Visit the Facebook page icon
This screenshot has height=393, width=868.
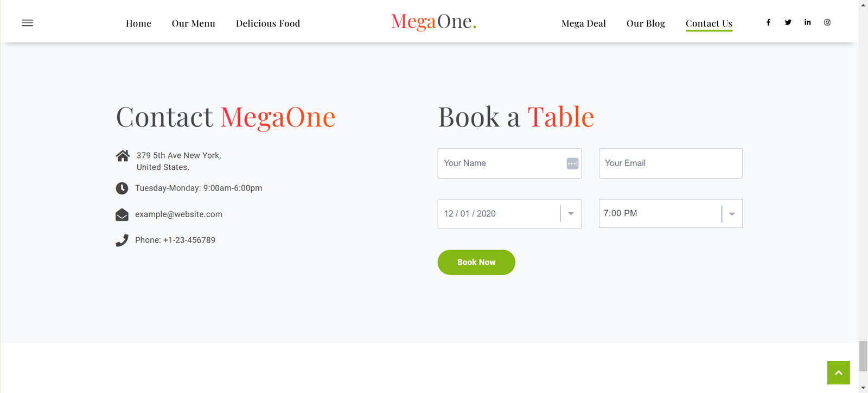pos(768,22)
